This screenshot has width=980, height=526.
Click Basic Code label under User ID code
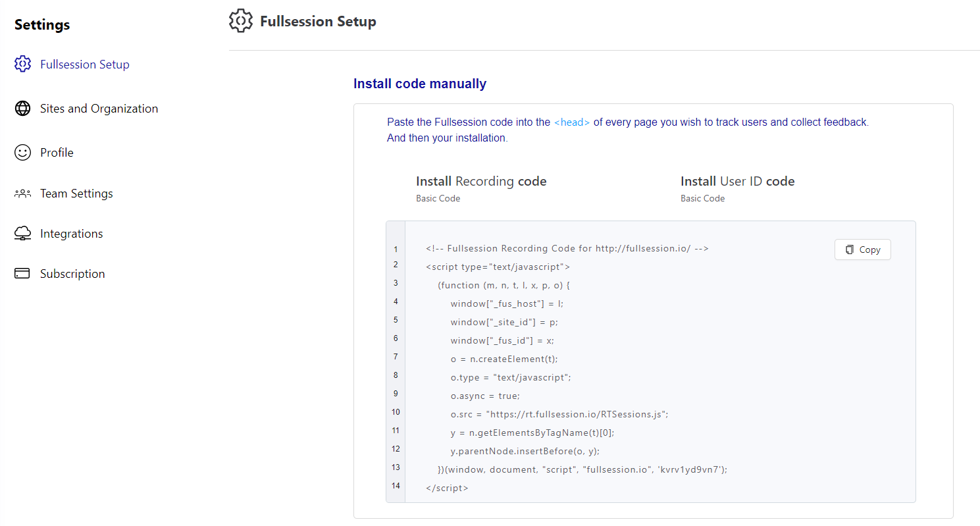point(703,198)
